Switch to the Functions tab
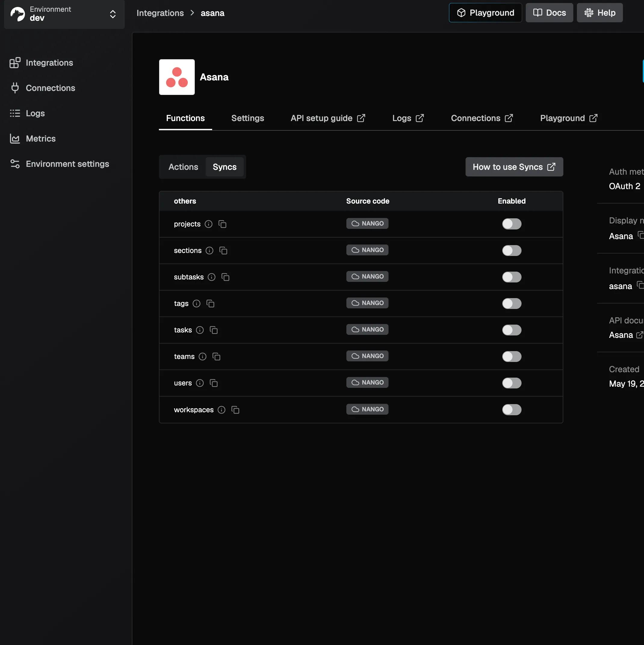644x645 pixels. 185,118
